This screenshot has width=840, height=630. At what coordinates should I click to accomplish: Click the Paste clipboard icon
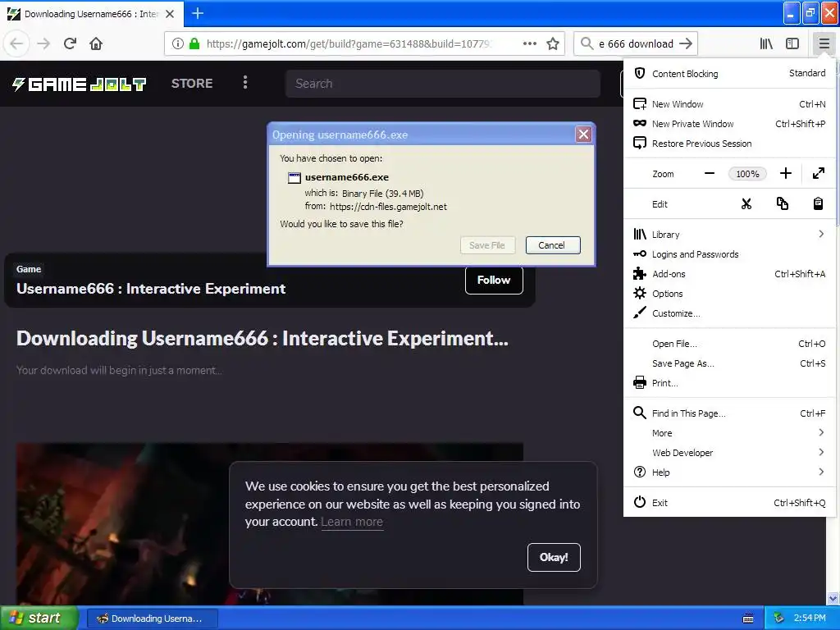click(x=818, y=204)
